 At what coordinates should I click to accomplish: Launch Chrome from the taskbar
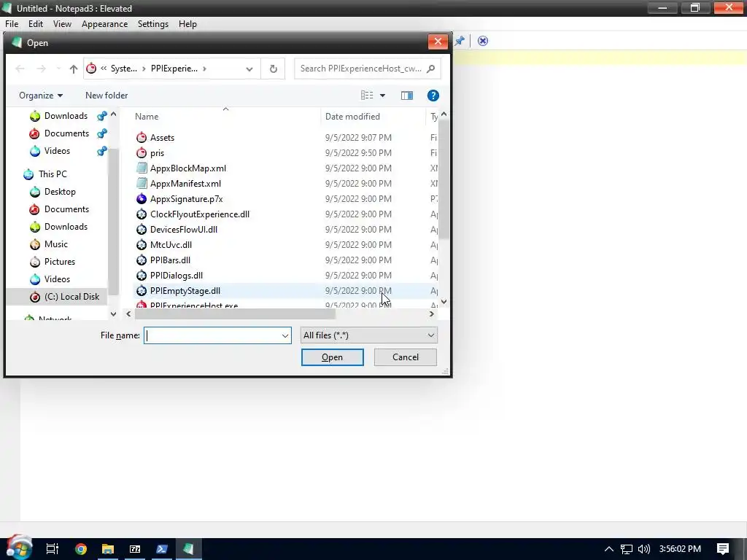tap(80, 549)
